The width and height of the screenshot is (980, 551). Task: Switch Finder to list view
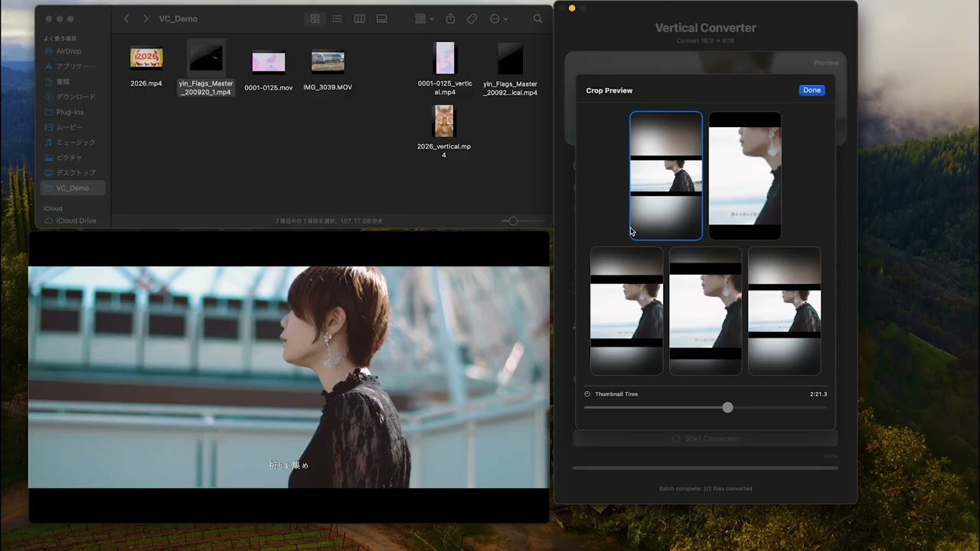[x=337, y=19]
